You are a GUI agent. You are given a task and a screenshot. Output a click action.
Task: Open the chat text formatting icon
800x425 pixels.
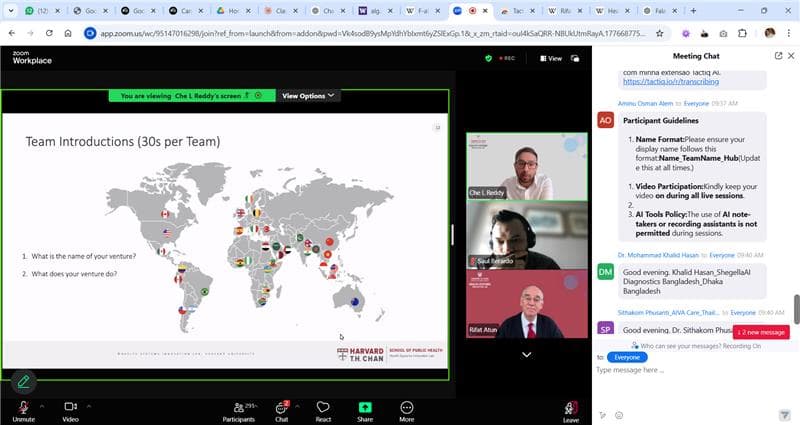[x=603, y=415]
